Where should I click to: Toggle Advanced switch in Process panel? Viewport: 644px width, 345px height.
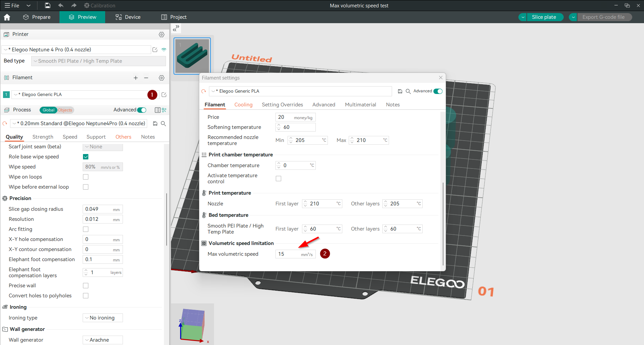click(142, 110)
